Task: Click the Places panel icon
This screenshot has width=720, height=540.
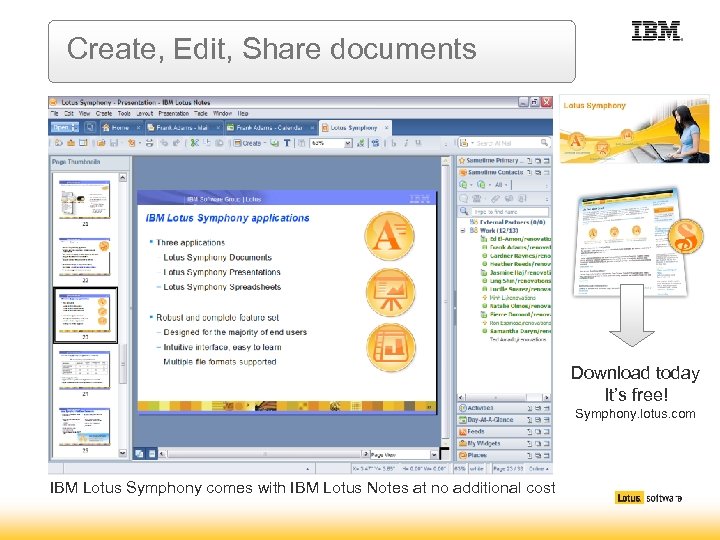Action: point(462,455)
